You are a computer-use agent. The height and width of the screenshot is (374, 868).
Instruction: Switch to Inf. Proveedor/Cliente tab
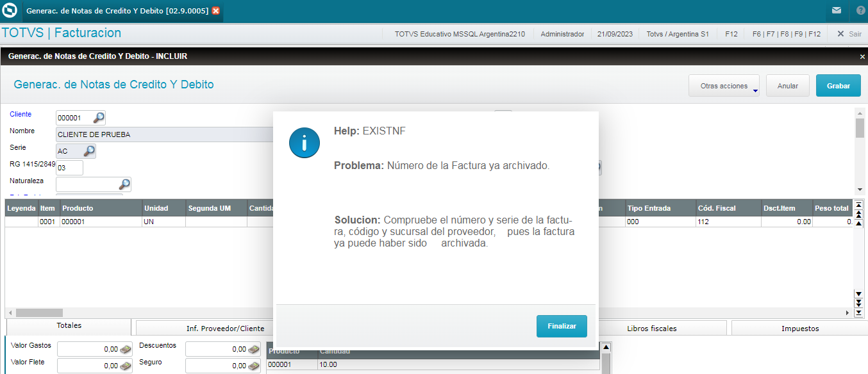(x=225, y=328)
